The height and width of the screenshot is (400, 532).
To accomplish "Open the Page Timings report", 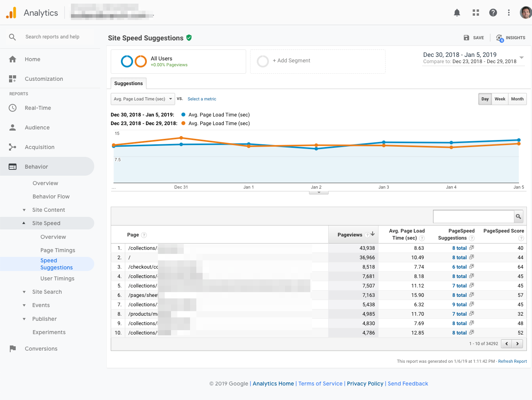I will (58, 250).
